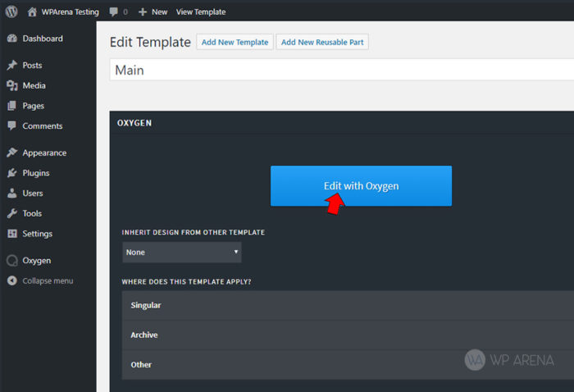Click the Comments speech bubble sidebar icon
Screen dimensions: 574x392
pos(11,126)
